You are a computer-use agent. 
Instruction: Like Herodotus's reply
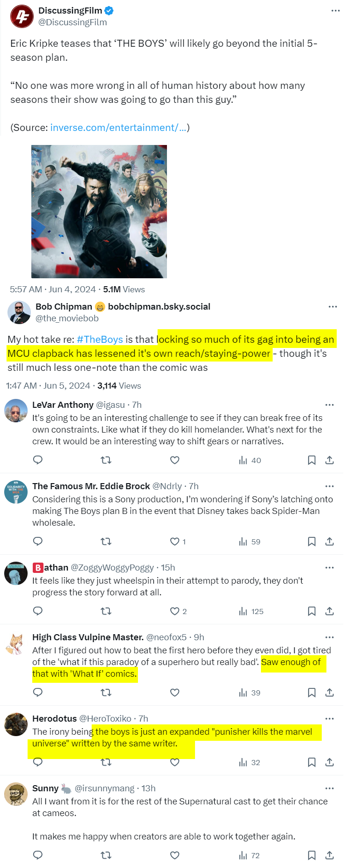(175, 762)
